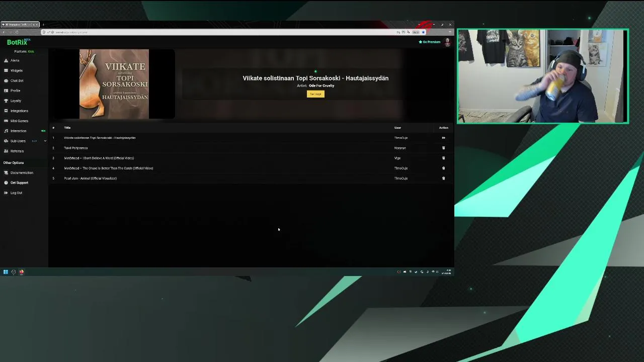Click the Action column header

pos(443,128)
